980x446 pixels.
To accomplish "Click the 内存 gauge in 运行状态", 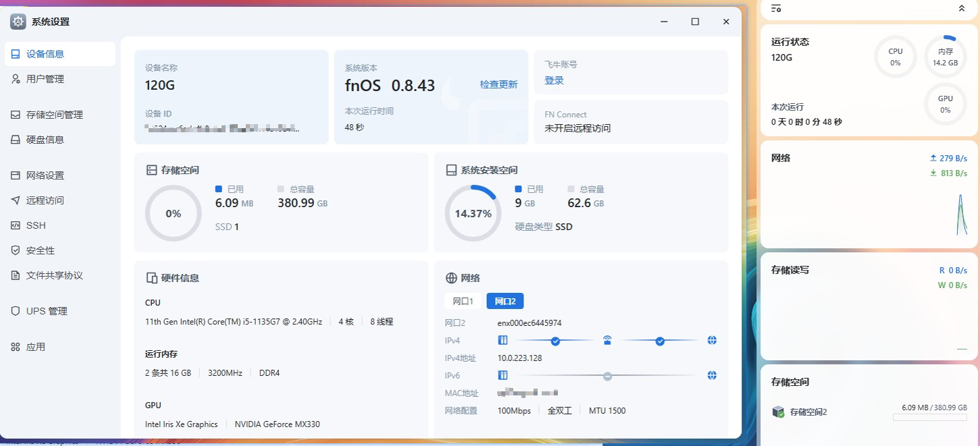I will tap(945, 57).
